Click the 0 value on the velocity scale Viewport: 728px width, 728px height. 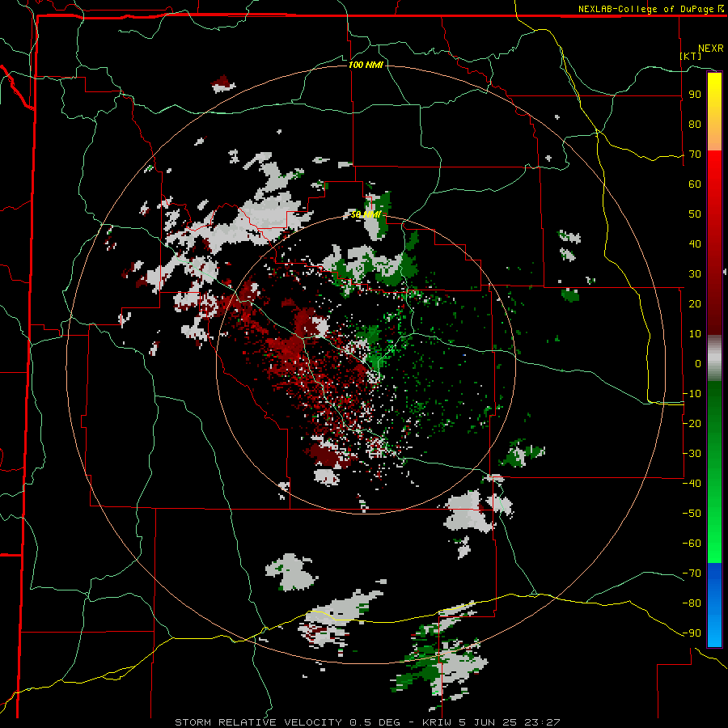point(698,364)
